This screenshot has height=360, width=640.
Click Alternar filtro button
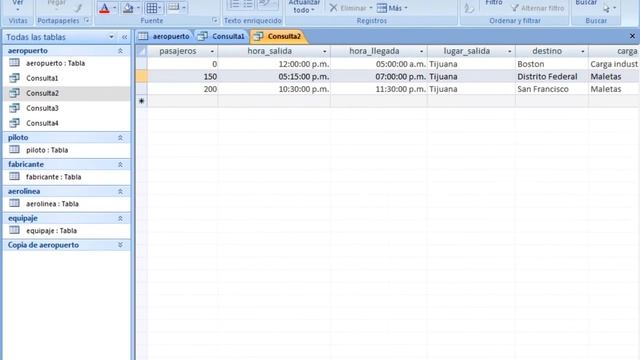[x=538, y=8]
